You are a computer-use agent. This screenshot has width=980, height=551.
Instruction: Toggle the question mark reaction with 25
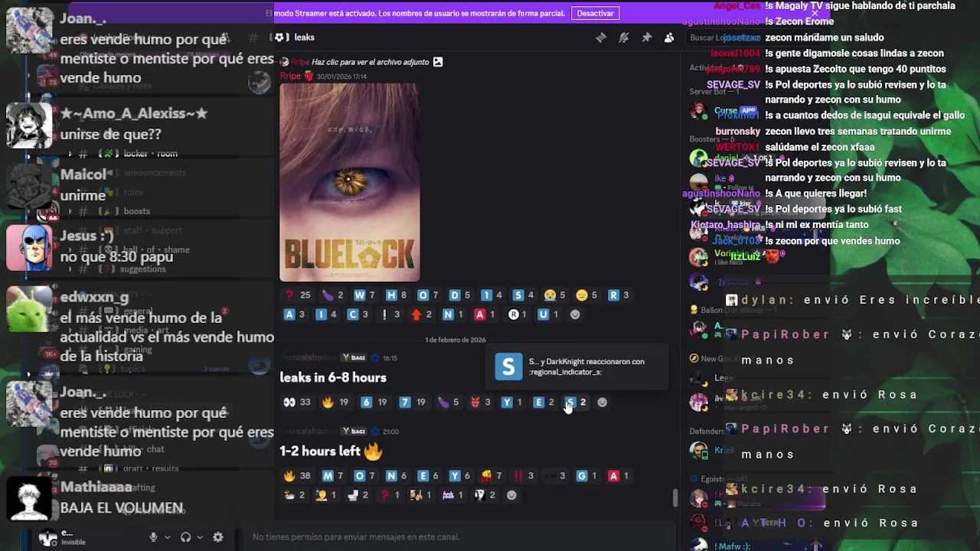click(x=298, y=295)
